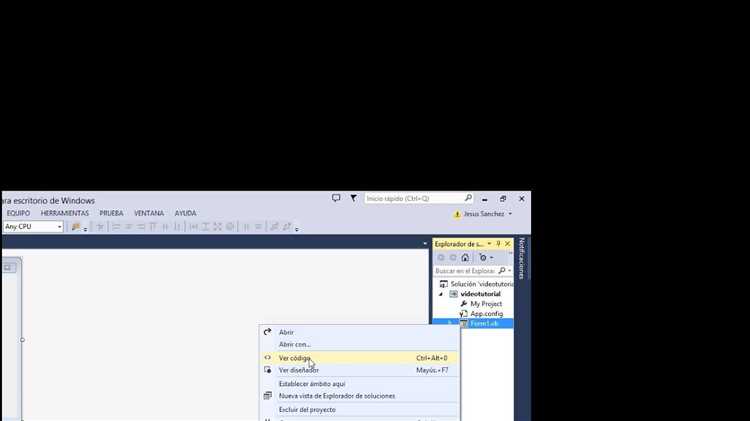The width and height of the screenshot is (750, 421).
Task: Collapse the videotutorial project node
Action: pos(441,294)
